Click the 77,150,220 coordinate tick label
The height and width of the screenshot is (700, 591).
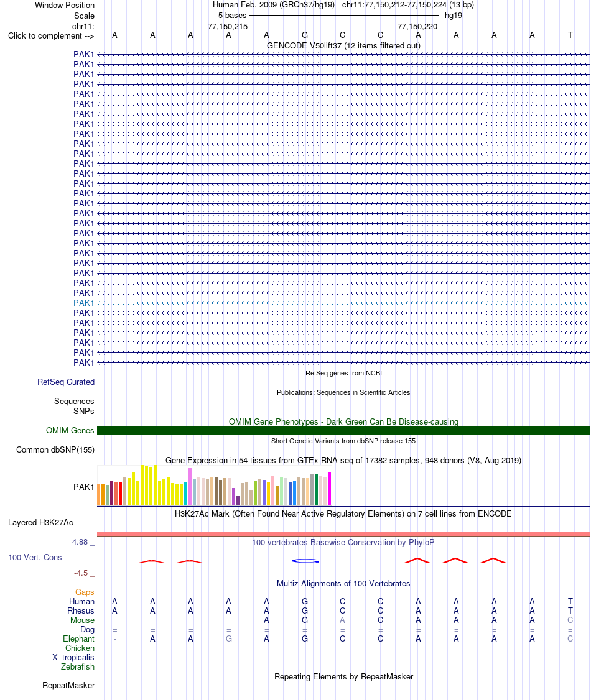(417, 26)
